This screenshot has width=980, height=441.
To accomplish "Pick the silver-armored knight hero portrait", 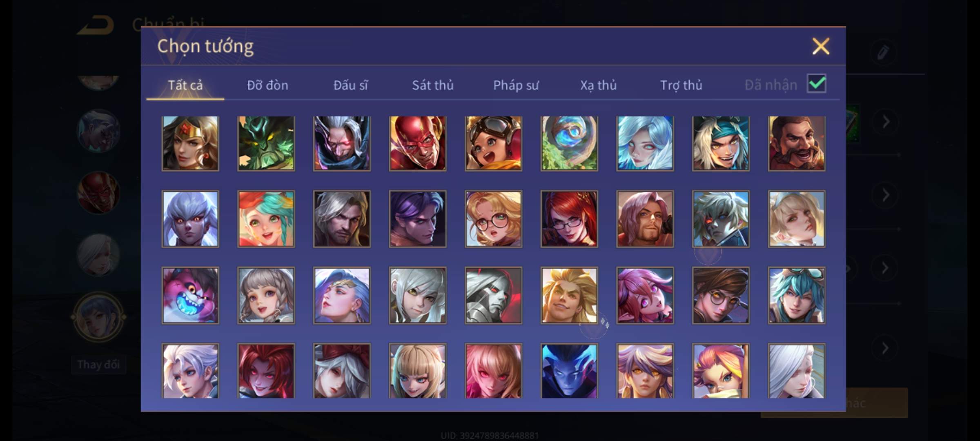I will point(493,296).
